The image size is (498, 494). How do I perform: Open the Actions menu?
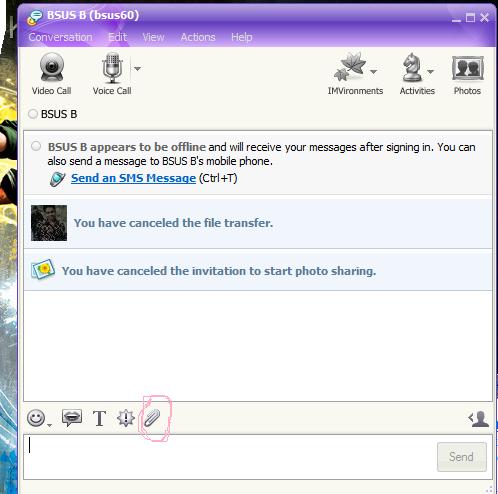pyautogui.click(x=198, y=37)
